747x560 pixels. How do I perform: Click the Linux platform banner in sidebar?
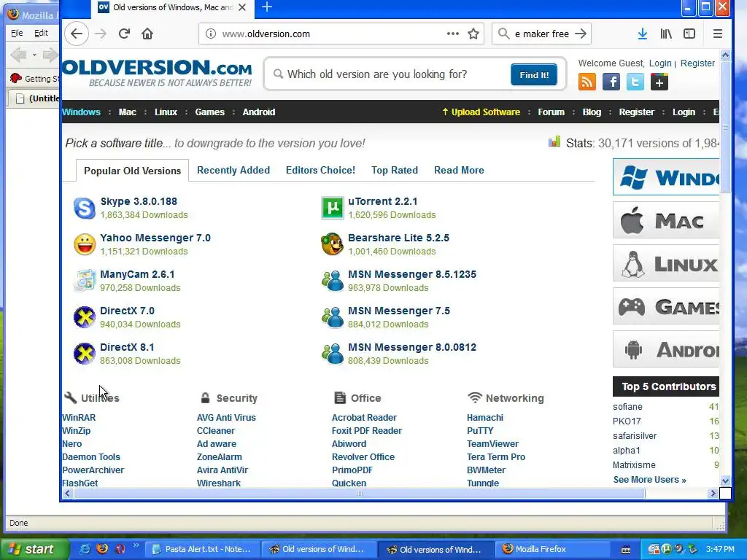click(x=666, y=263)
